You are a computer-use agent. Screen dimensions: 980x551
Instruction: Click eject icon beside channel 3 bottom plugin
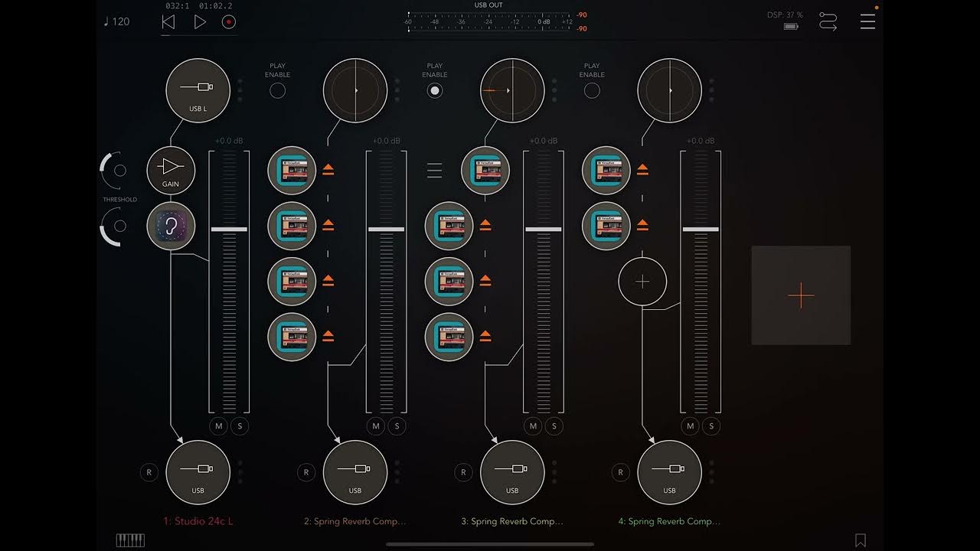tap(485, 337)
